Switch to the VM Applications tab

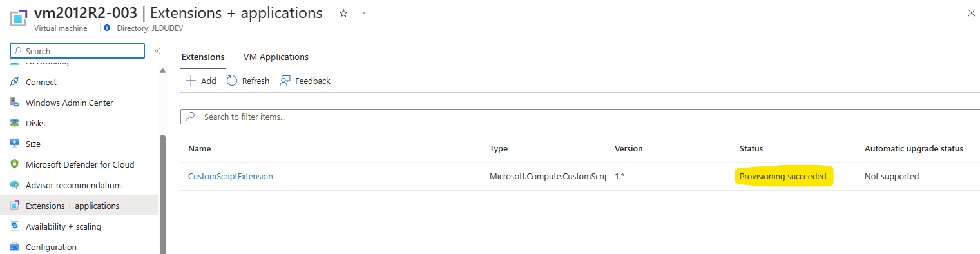pyautogui.click(x=276, y=57)
